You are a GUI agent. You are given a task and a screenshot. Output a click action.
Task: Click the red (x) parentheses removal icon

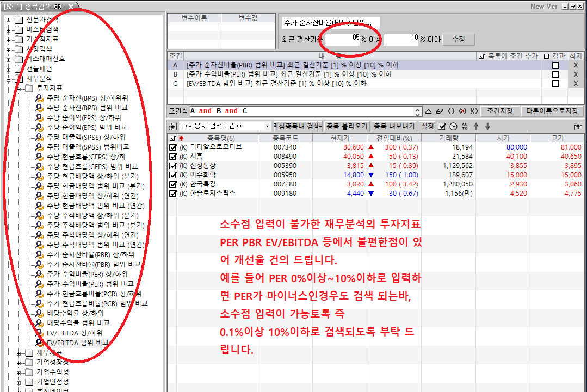pyautogui.click(x=462, y=111)
